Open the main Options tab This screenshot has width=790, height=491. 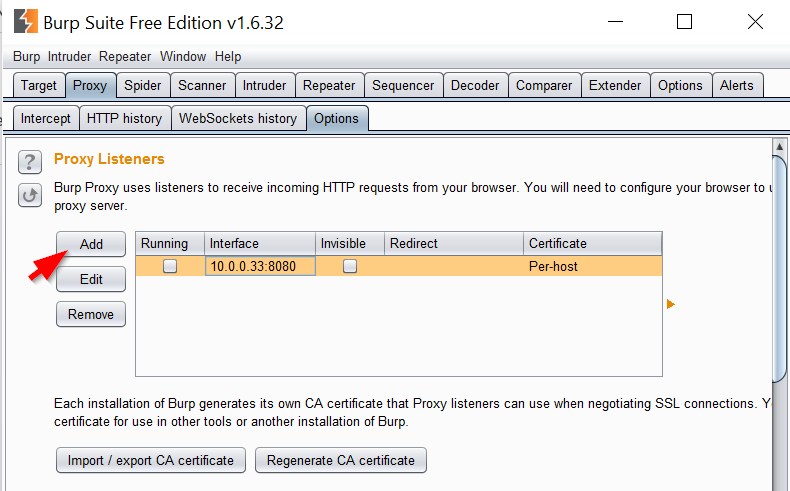tap(680, 86)
